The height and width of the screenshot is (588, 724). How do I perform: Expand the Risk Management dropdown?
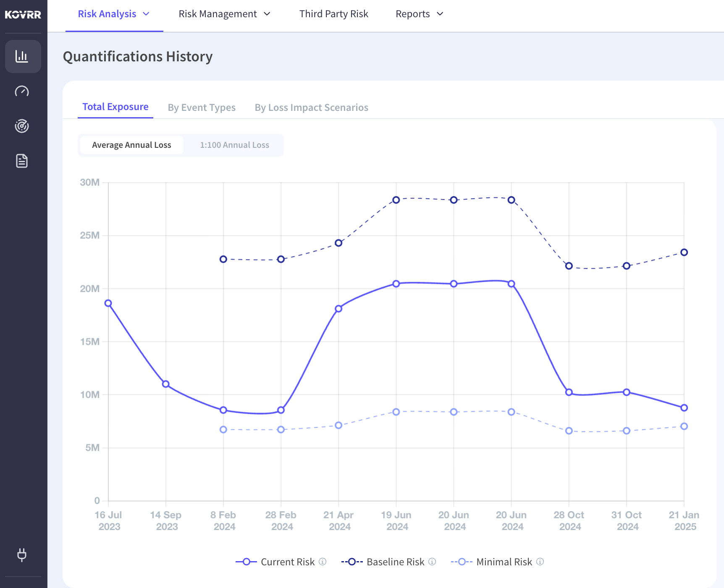225,14
